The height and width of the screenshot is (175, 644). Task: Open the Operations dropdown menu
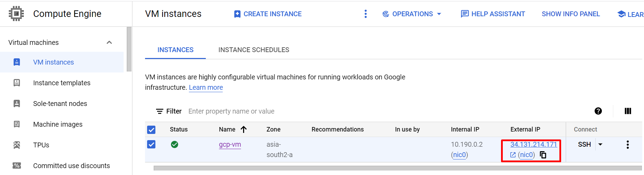click(x=412, y=14)
